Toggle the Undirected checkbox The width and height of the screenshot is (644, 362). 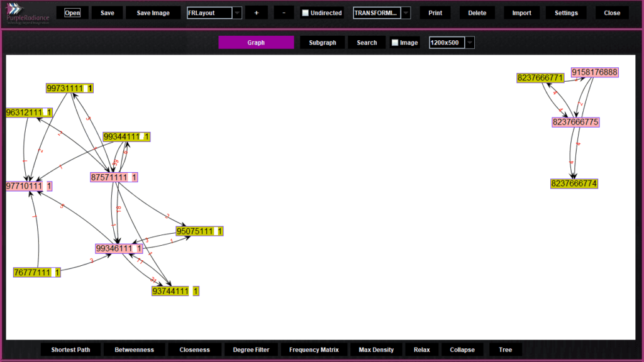coord(305,13)
